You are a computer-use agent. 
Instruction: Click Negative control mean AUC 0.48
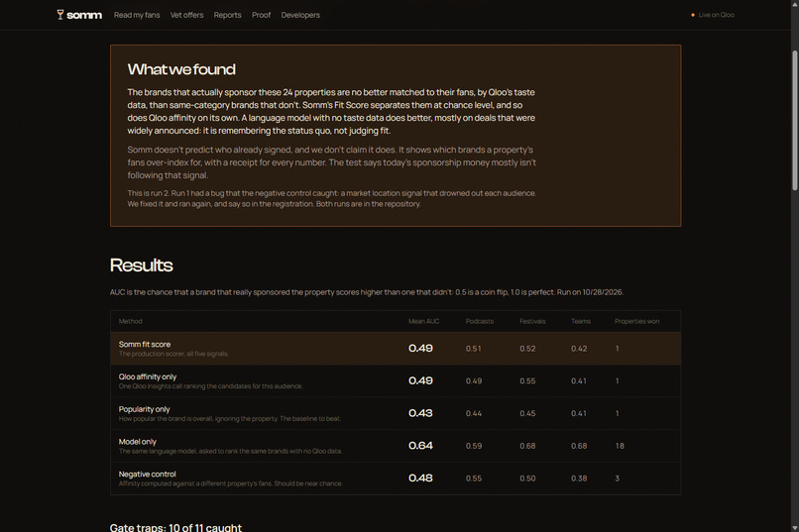click(x=420, y=479)
